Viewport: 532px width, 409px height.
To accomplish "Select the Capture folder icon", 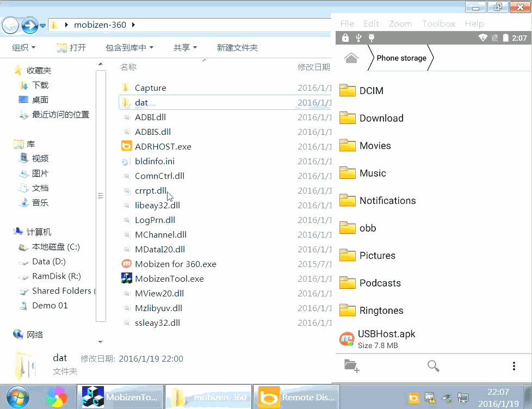I will point(126,88).
